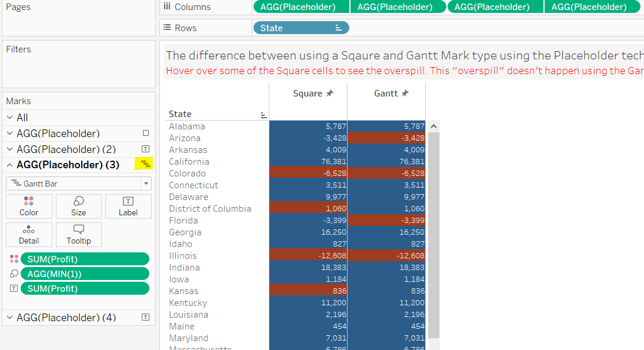The height and width of the screenshot is (350, 644).
Task: Collapse the AGG(Placeholder) (3) marks section
Action: 10,165
